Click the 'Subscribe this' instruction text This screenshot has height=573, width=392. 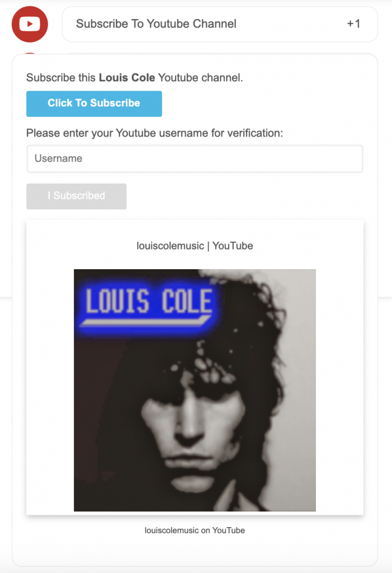[x=60, y=77]
